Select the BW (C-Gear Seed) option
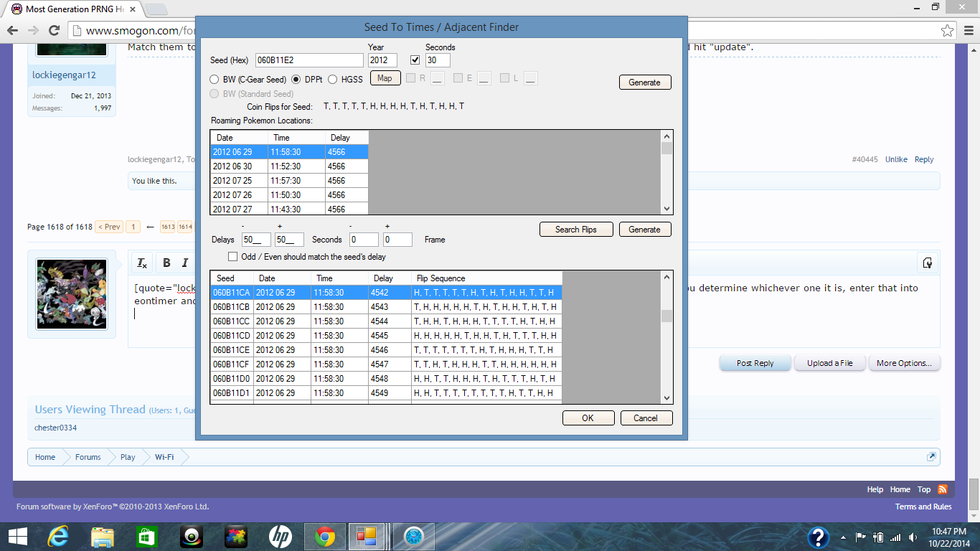The width and height of the screenshot is (980, 551). pyautogui.click(x=215, y=80)
